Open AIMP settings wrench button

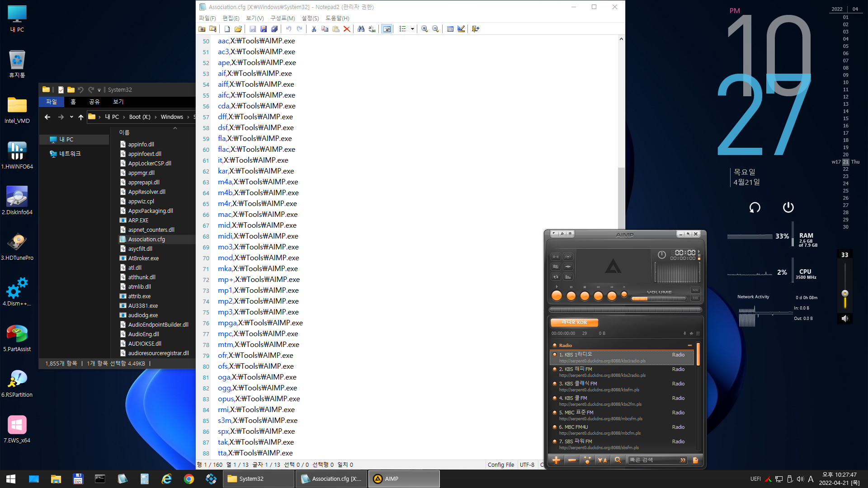(x=562, y=234)
